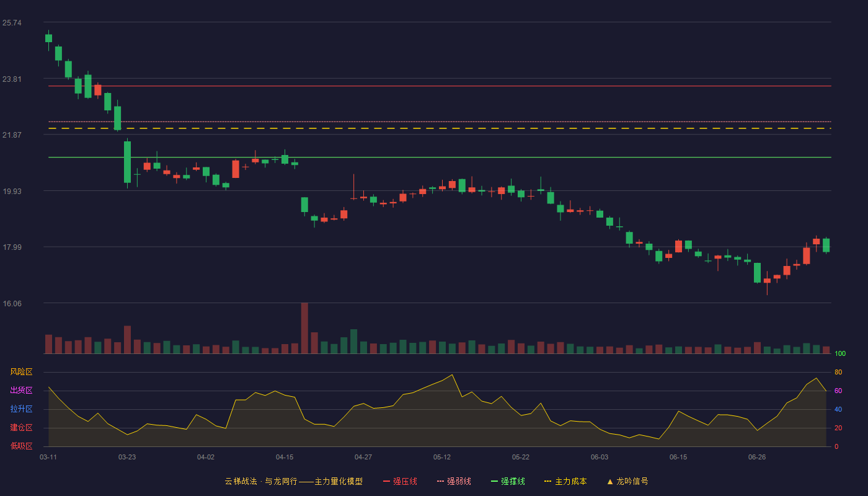Screen dimensions: 868x496
Task: Click the 04-27 date label
Action: 363,457
